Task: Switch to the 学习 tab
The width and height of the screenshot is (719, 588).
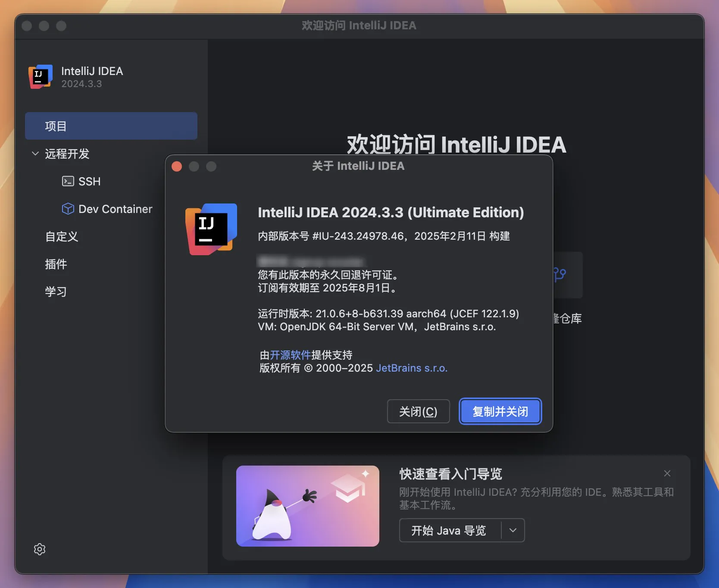Action: tap(56, 291)
